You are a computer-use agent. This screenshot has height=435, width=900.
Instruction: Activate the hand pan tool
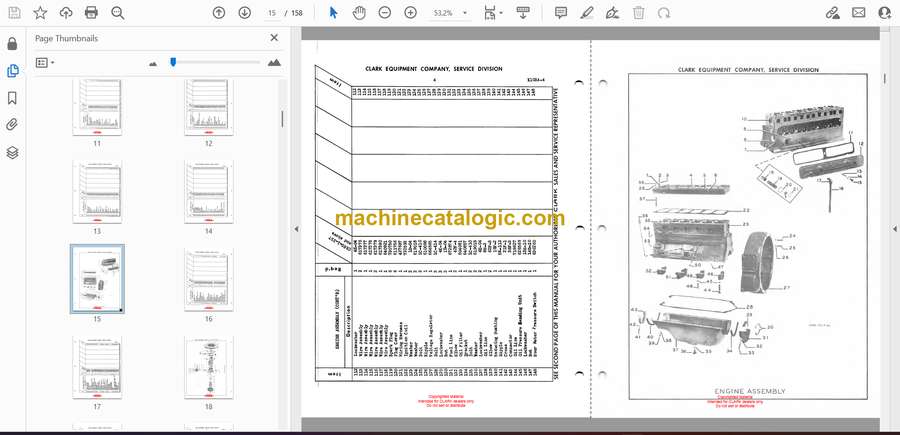(x=359, y=13)
